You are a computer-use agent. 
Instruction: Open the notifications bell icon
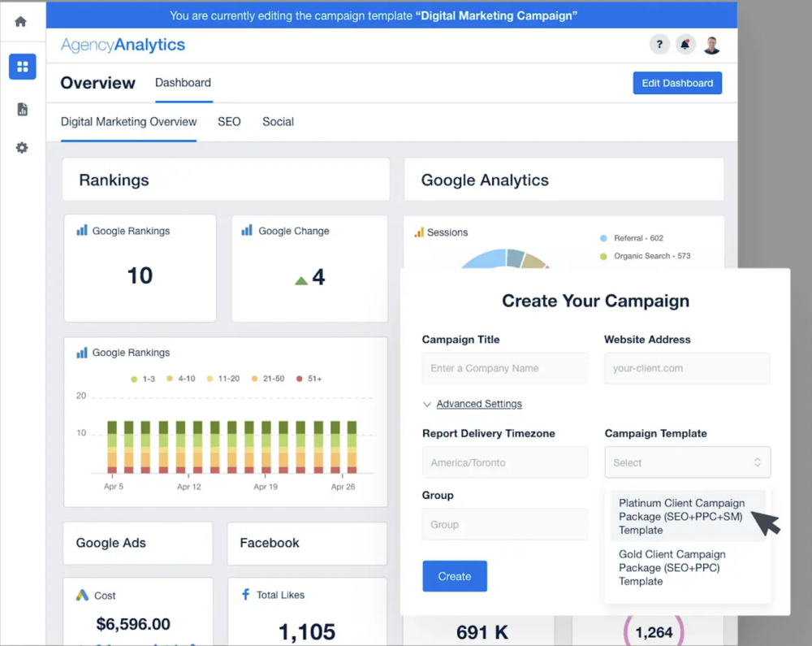(x=685, y=45)
